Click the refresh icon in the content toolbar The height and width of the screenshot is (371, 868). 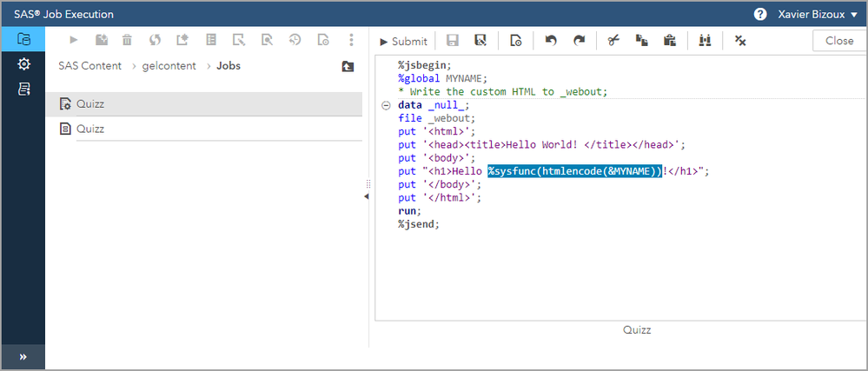click(155, 40)
